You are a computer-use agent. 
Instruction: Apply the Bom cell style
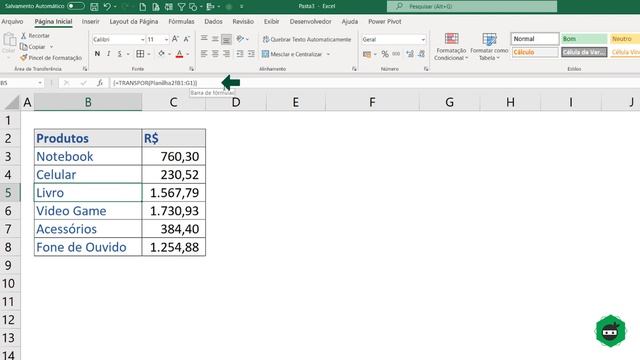(584, 39)
